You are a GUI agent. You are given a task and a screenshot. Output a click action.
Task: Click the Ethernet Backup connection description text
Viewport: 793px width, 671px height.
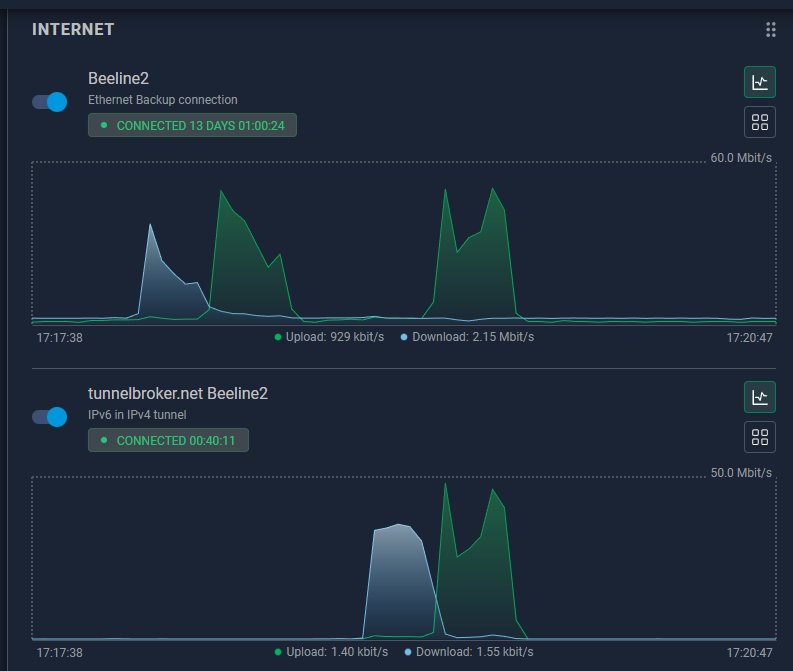162,100
